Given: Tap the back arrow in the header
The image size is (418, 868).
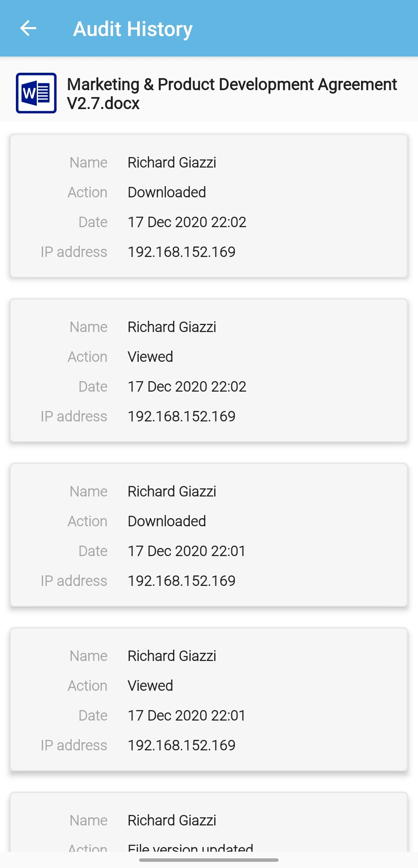Looking at the screenshot, I should [x=28, y=28].
